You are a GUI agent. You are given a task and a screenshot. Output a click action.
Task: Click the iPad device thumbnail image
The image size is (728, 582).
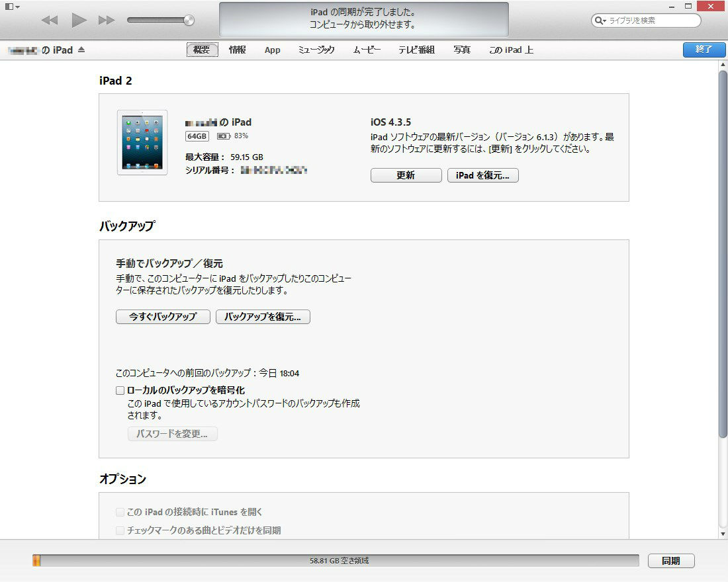pos(142,142)
